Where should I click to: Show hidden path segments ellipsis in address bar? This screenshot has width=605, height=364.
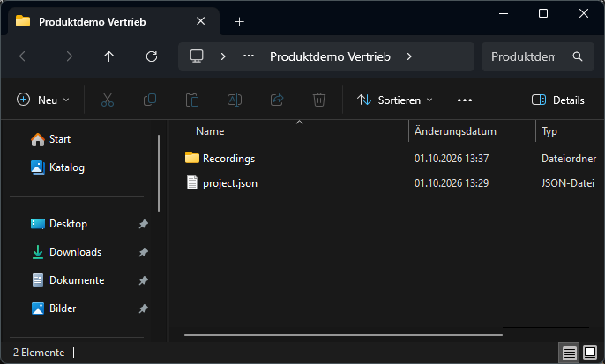click(x=249, y=56)
